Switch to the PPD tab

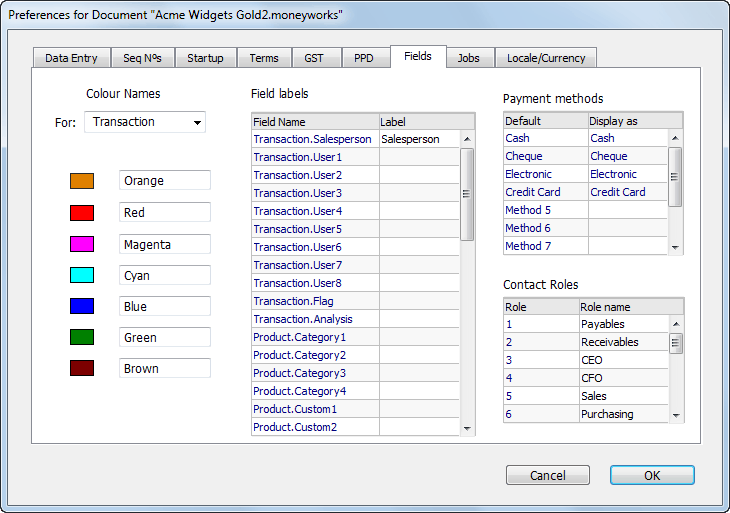364,58
